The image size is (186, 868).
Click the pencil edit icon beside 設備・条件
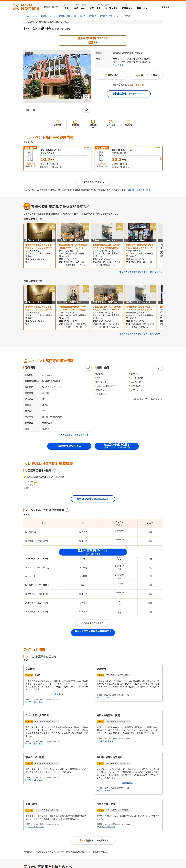pos(160,368)
